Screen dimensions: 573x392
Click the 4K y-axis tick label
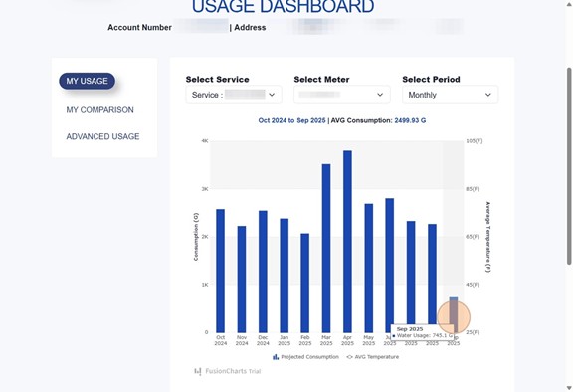click(205, 141)
